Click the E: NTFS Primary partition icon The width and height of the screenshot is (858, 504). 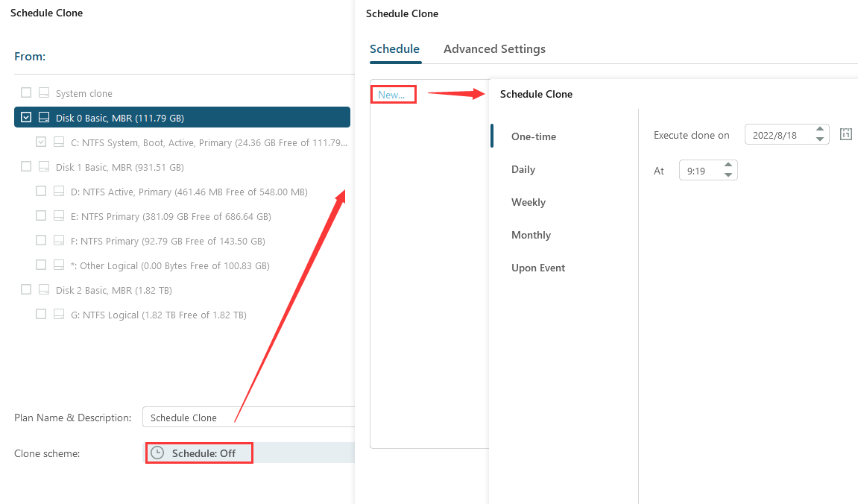59,215
